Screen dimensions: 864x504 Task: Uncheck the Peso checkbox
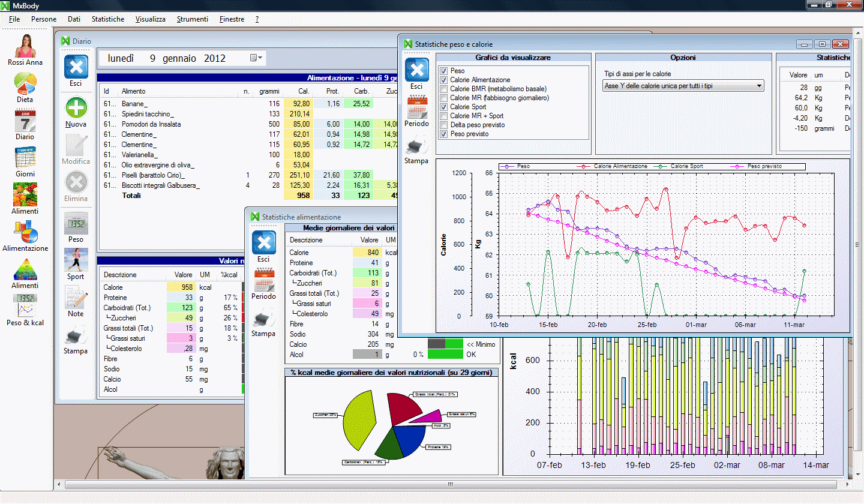tap(443, 71)
